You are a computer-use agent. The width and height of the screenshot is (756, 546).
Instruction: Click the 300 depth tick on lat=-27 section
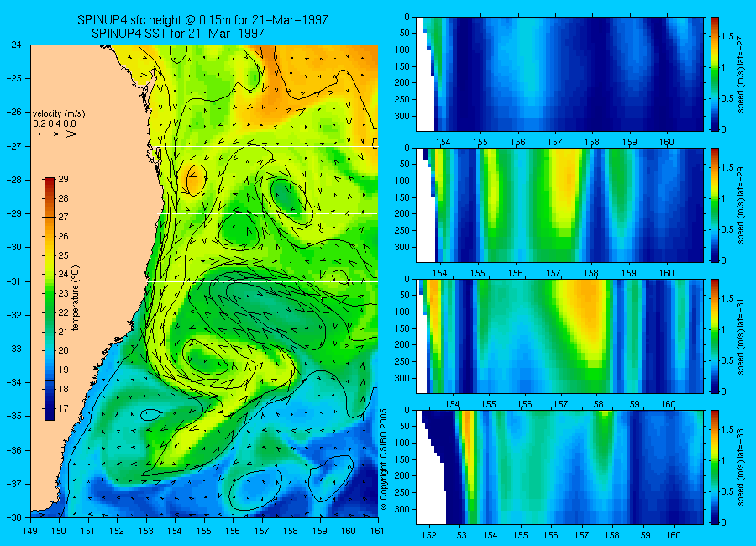coord(402,116)
